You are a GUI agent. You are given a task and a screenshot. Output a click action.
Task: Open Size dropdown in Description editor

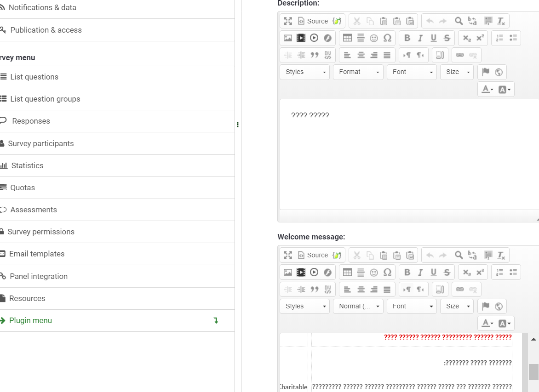[457, 72]
